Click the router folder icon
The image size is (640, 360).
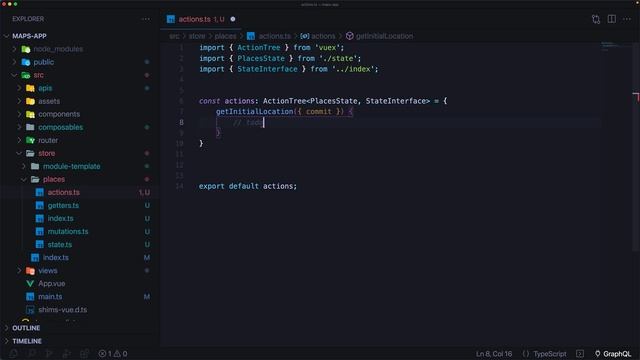(x=30, y=140)
